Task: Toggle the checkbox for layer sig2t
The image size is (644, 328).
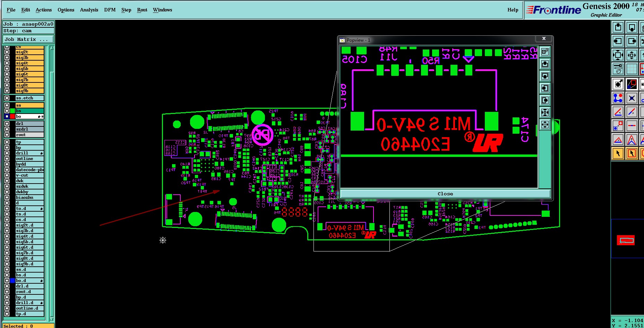Action: (7, 52)
